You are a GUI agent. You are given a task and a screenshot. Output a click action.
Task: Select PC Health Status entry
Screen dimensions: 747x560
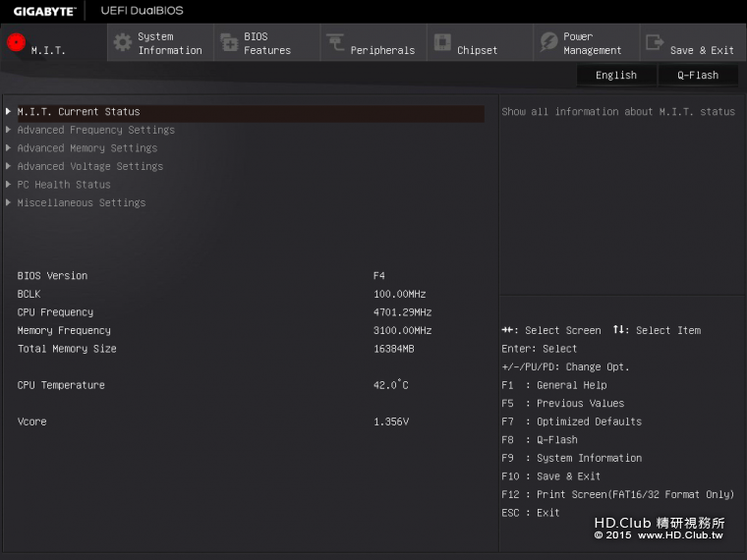[64, 185]
